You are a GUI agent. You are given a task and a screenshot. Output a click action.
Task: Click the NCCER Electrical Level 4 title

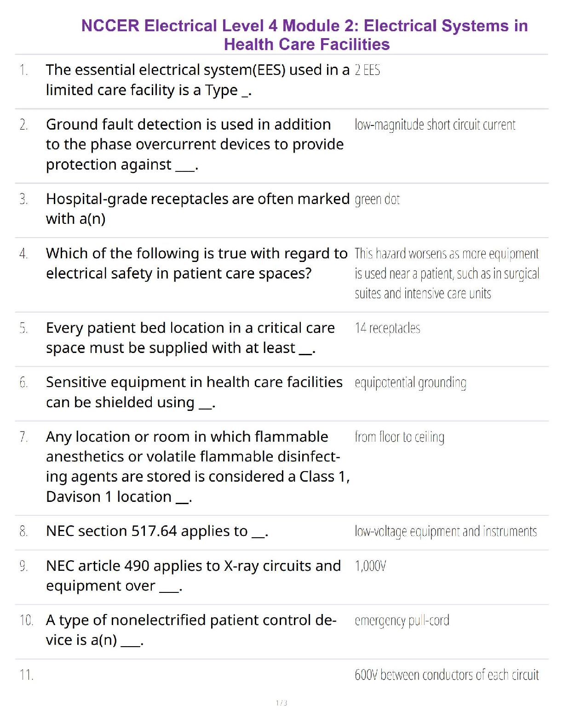(304, 35)
